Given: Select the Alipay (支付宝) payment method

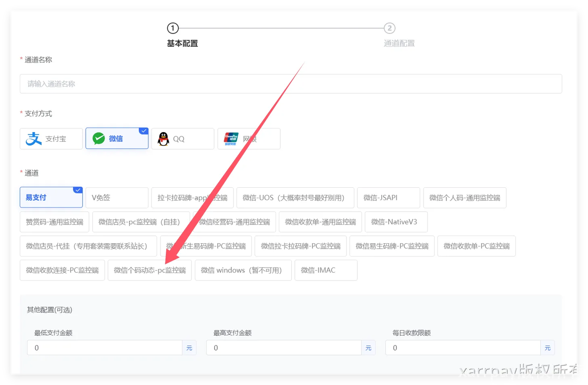Looking at the screenshot, I should [x=51, y=139].
